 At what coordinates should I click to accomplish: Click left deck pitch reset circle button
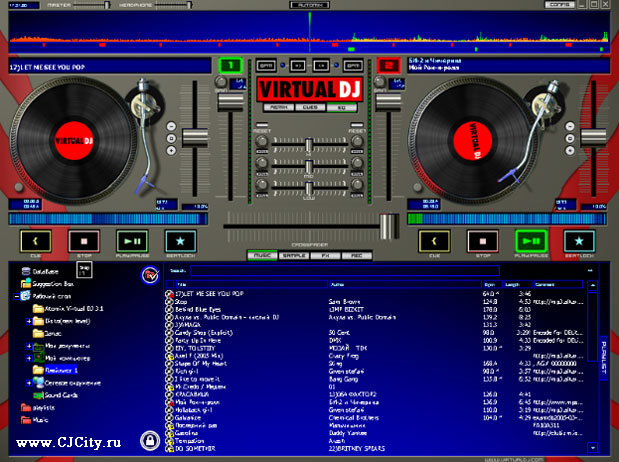(171, 139)
